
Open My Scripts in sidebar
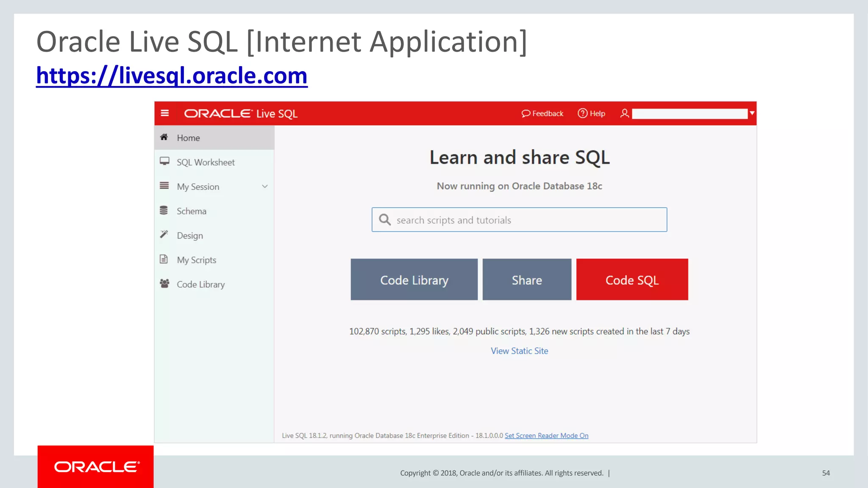214,260
